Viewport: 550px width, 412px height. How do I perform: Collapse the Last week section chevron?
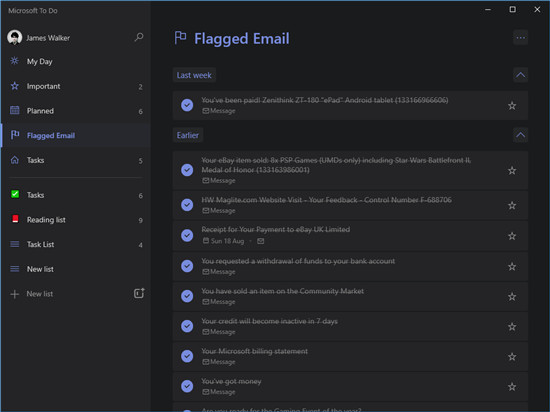pos(521,75)
